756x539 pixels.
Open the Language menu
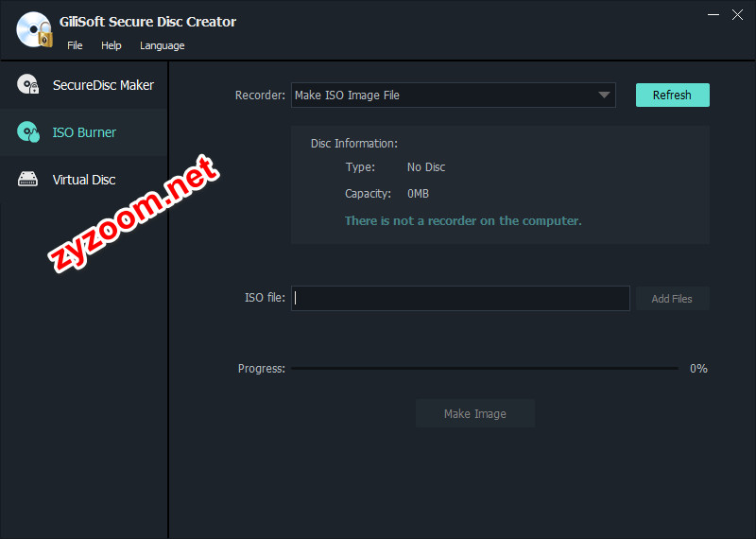pos(162,45)
